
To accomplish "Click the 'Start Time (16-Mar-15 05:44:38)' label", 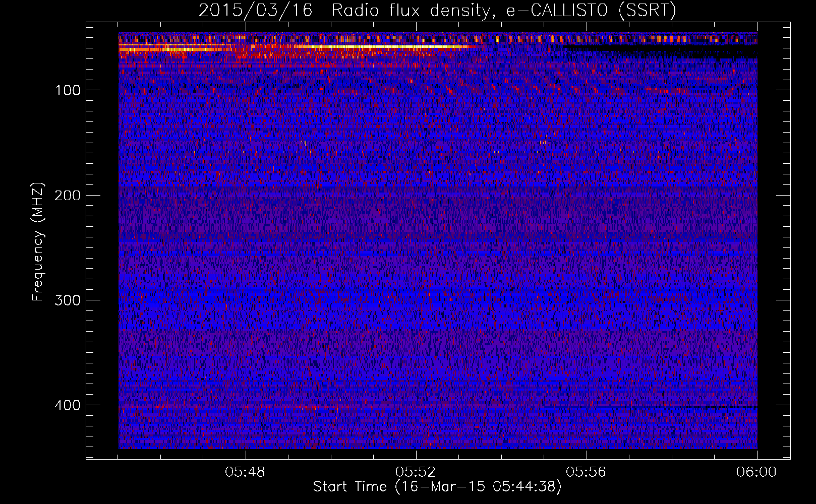I will pyautogui.click(x=437, y=487).
